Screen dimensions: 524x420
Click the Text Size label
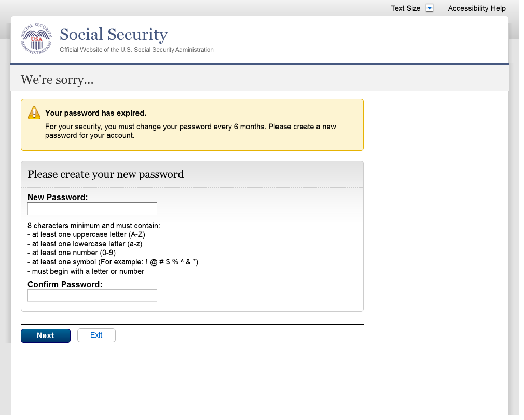(405, 8)
